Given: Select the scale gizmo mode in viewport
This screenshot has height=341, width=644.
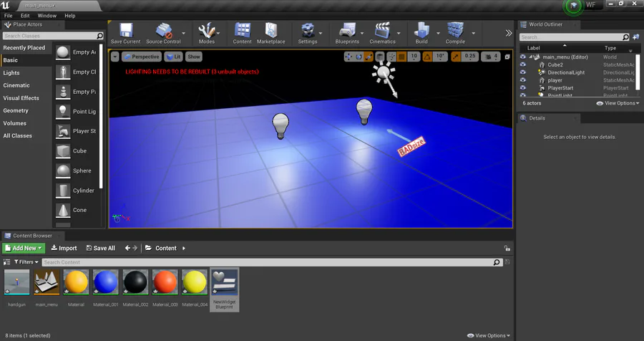Looking at the screenshot, I should click(369, 57).
